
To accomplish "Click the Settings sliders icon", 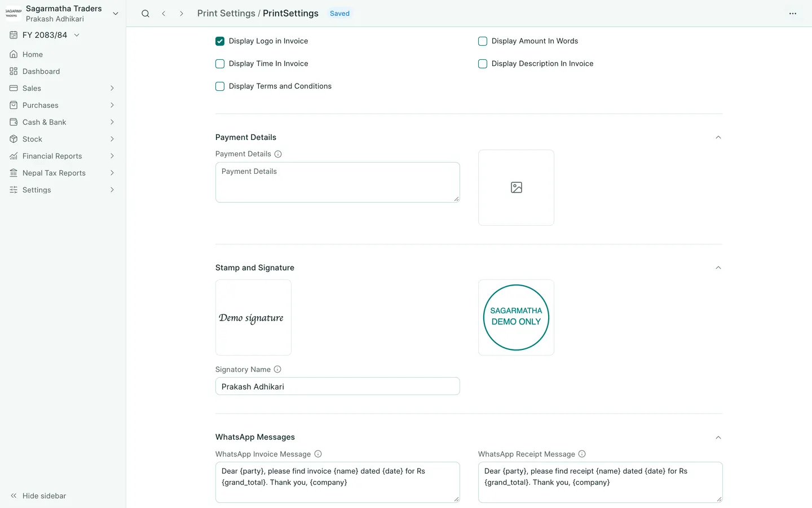I will point(14,190).
